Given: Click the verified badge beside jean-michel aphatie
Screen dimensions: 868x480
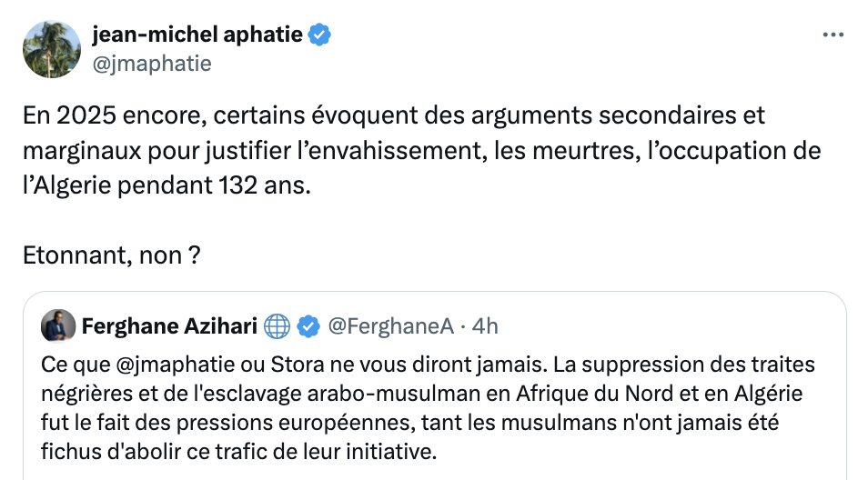Looking at the screenshot, I should pyautogui.click(x=319, y=35).
